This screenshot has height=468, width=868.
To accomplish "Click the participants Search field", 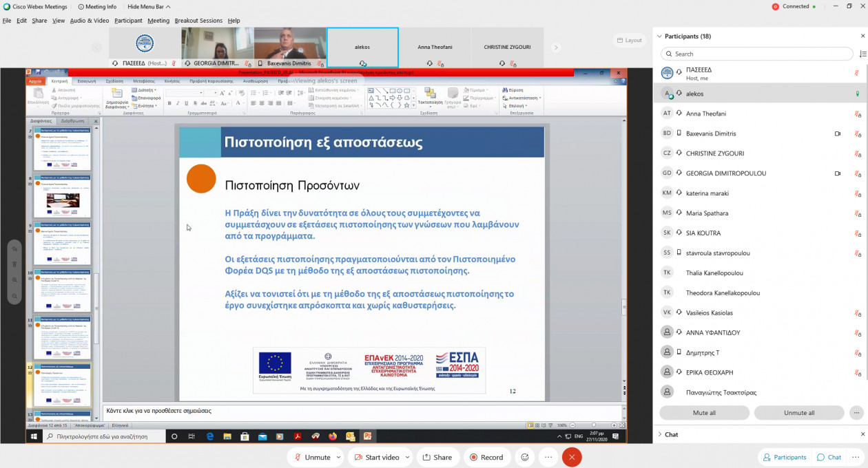I will [x=756, y=54].
